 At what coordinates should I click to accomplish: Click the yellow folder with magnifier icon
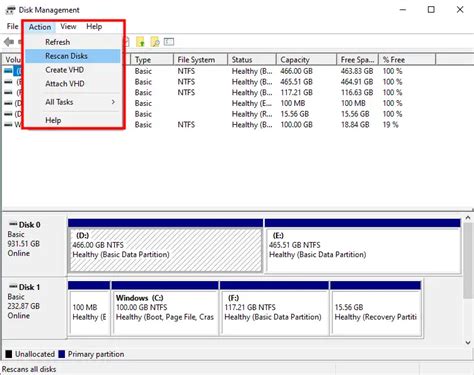click(155, 42)
